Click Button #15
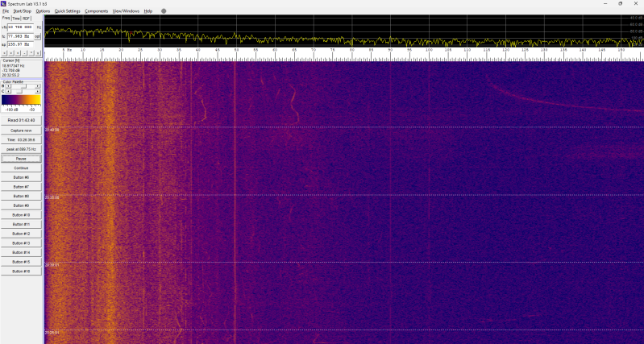Screen dimensions: 644x344 click(x=21, y=262)
